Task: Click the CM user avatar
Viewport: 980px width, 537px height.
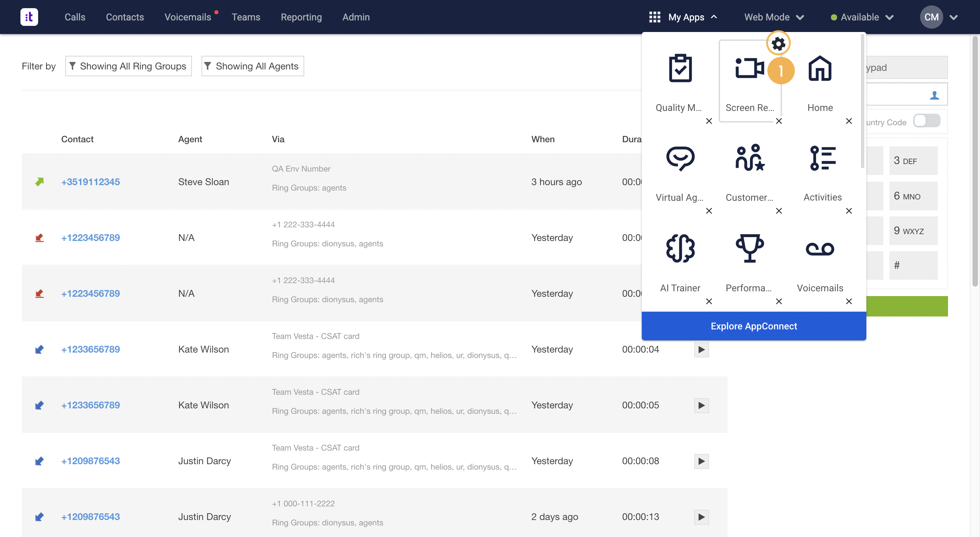Action: click(x=931, y=17)
